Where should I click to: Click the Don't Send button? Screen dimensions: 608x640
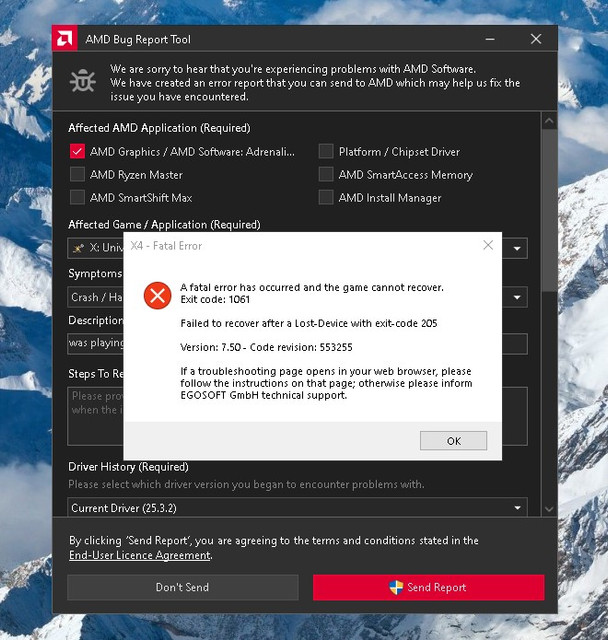[183, 587]
